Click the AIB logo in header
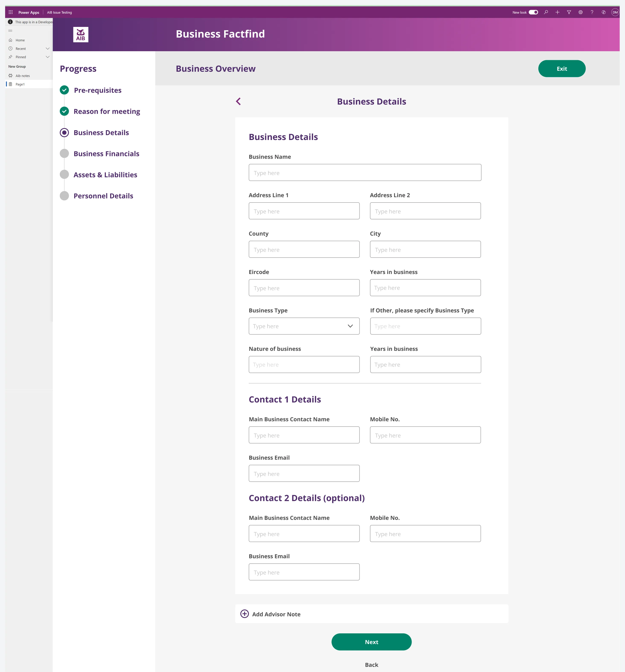The height and width of the screenshot is (672, 625). pos(80,35)
